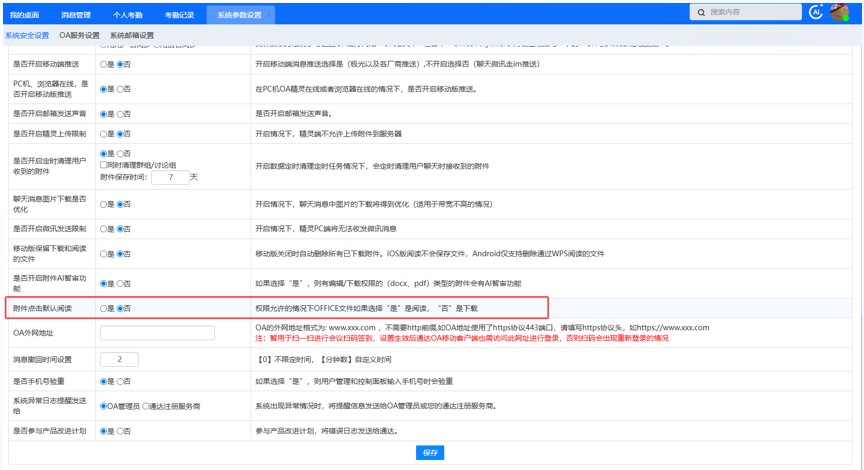The height and width of the screenshot is (470, 864).
Task: Select 否 for 是否手机号验重
Action: click(121, 381)
